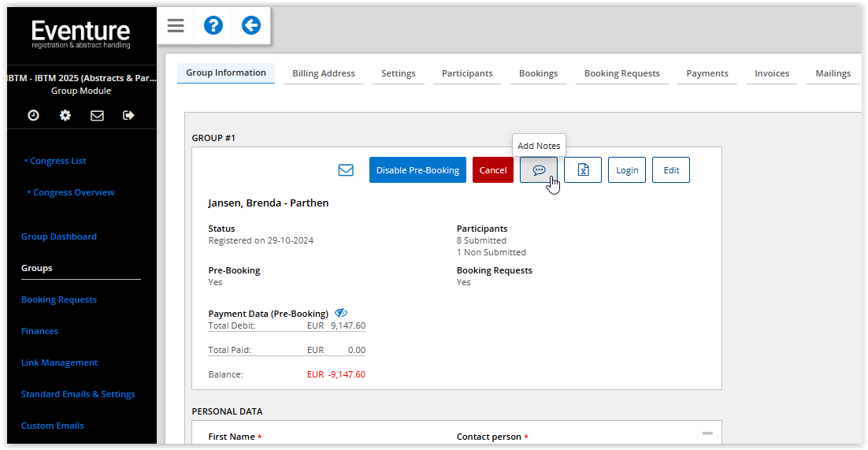This screenshot has width=868, height=450.
Task: Toggle Payment Data visibility eye icon
Action: tap(341, 313)
